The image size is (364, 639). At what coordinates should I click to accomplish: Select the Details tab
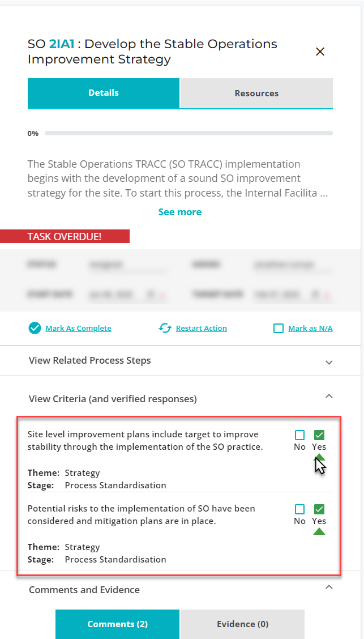104,93
